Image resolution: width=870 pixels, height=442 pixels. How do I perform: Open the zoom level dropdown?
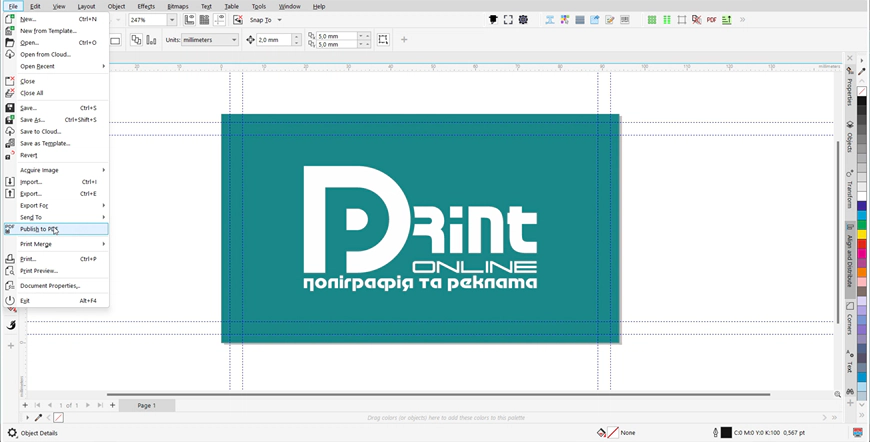coord(172,20)
